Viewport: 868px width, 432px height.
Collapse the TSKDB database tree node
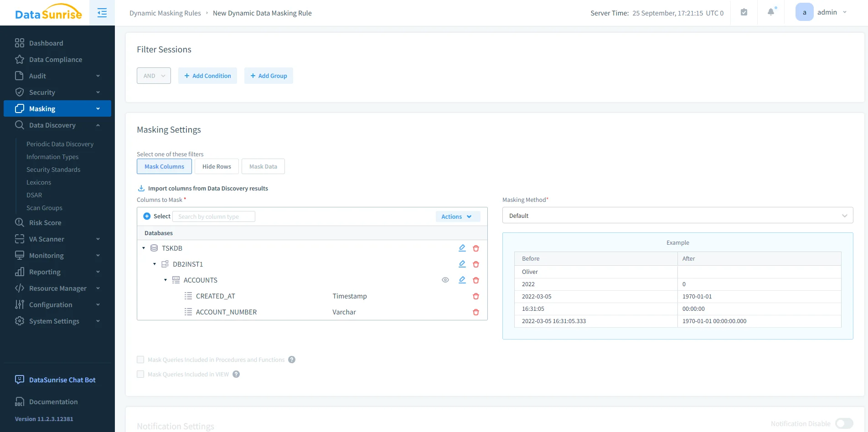pos(144,248)
